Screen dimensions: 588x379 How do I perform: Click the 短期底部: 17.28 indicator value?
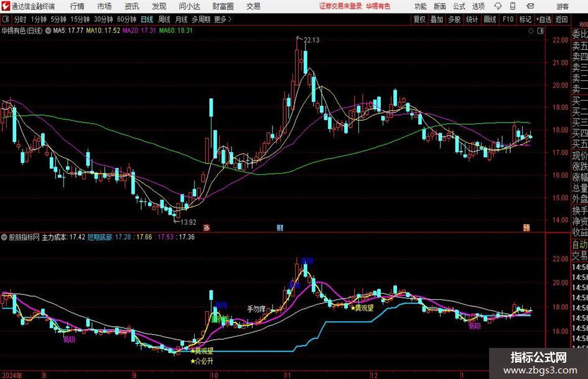tap(109, 237)
